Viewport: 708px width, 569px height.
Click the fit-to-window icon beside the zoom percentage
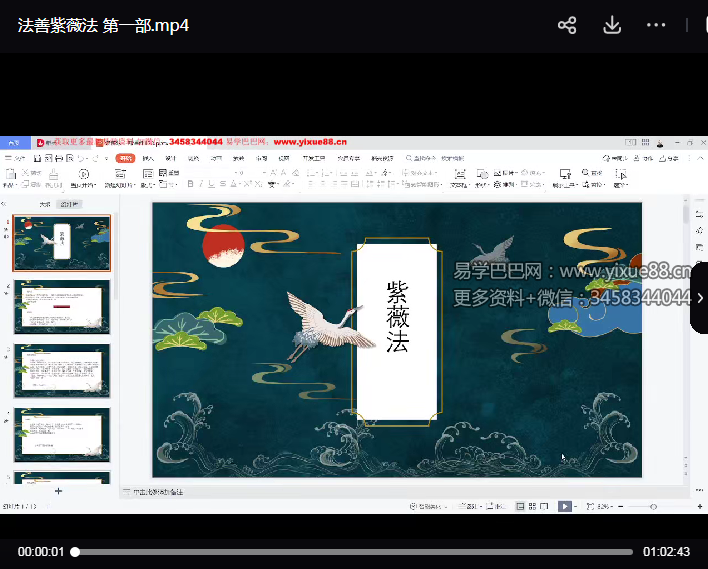pos(590,506)
